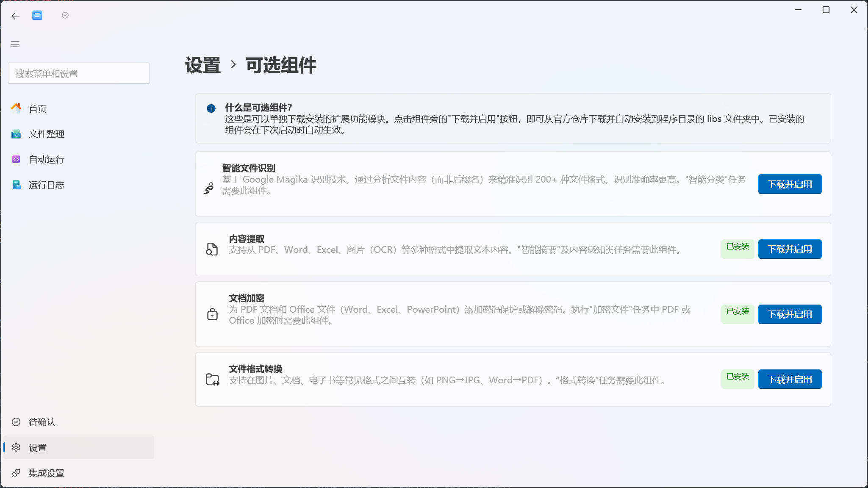The height and width of the screenshot is (488, 868).
Task: Click the 内容提取 title text
Action: [x=247, y=239]
